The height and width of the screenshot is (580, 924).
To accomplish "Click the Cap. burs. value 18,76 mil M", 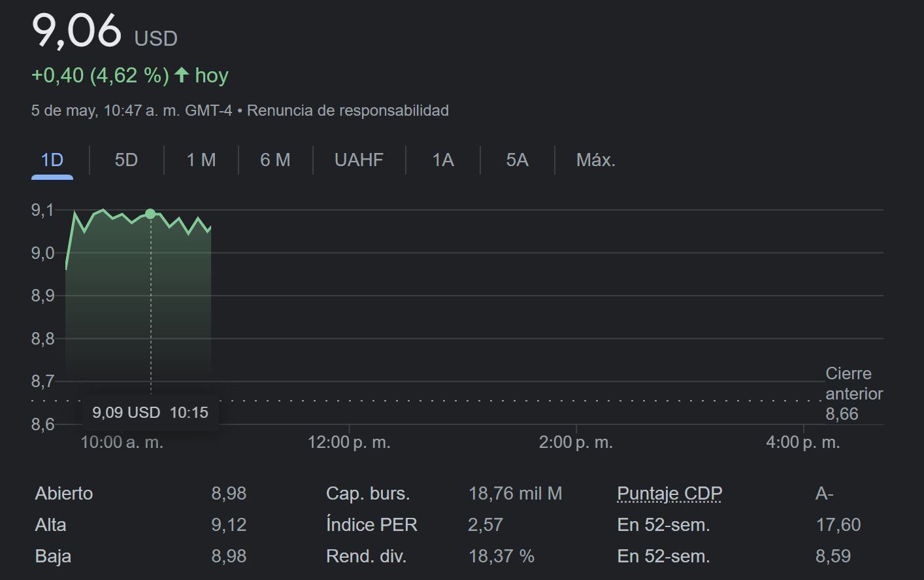I will [x=515, y=494].
